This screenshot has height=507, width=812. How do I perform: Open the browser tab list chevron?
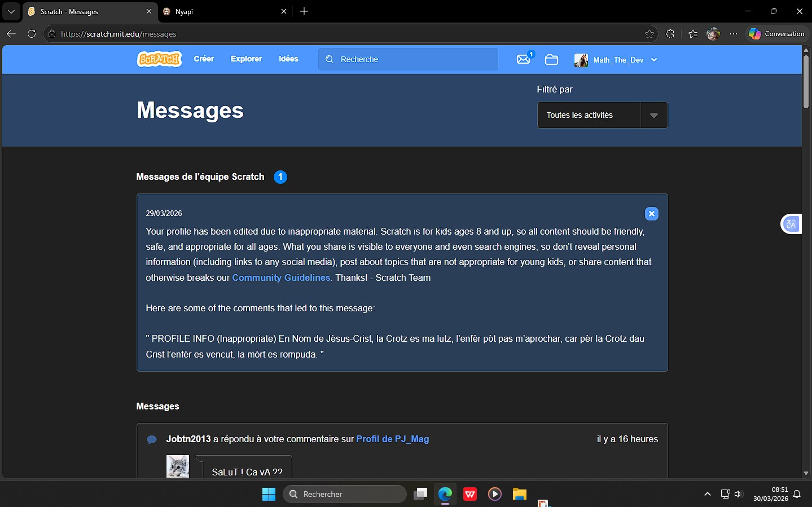coord(11,11)
